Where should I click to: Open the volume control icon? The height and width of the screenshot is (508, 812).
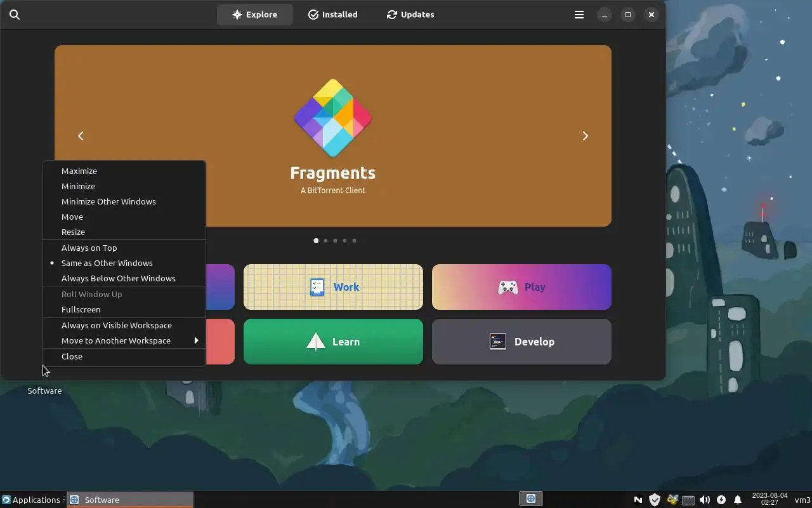705,500
